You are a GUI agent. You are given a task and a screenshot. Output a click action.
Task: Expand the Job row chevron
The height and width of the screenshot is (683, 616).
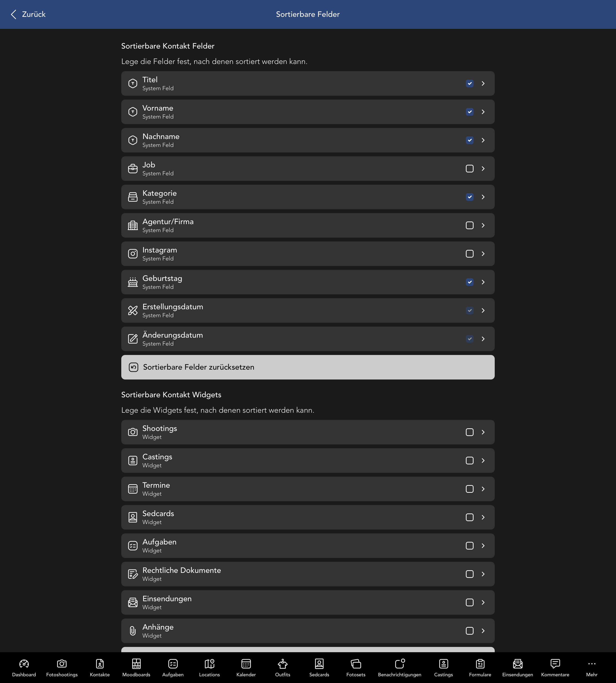pos(483,169)
